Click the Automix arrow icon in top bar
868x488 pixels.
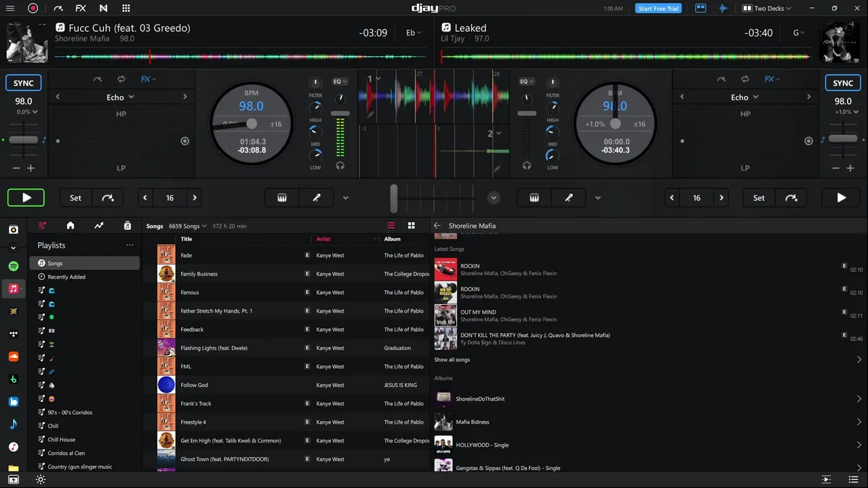[58, 8]
